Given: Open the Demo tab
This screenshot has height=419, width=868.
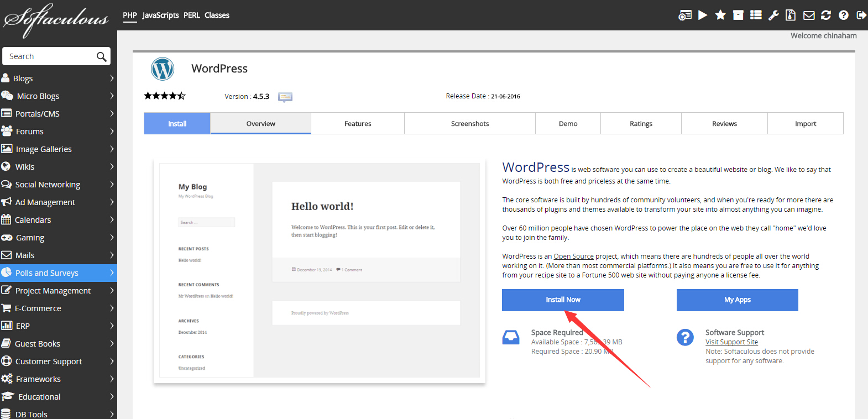Looking at the screenshot, I should 568,123.
